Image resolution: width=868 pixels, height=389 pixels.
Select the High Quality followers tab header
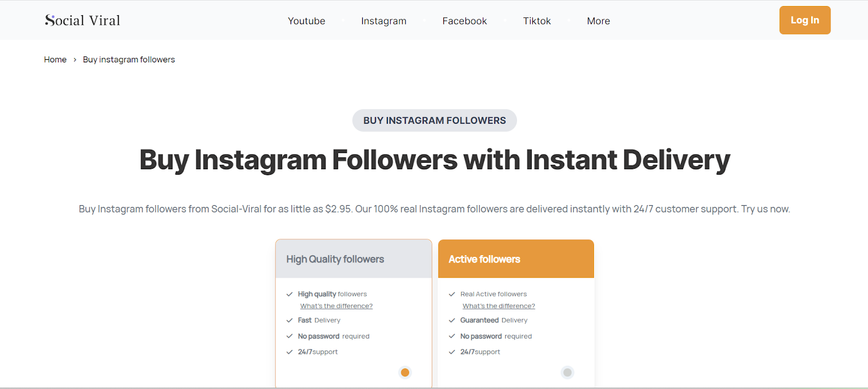click(x=354, y=259)
